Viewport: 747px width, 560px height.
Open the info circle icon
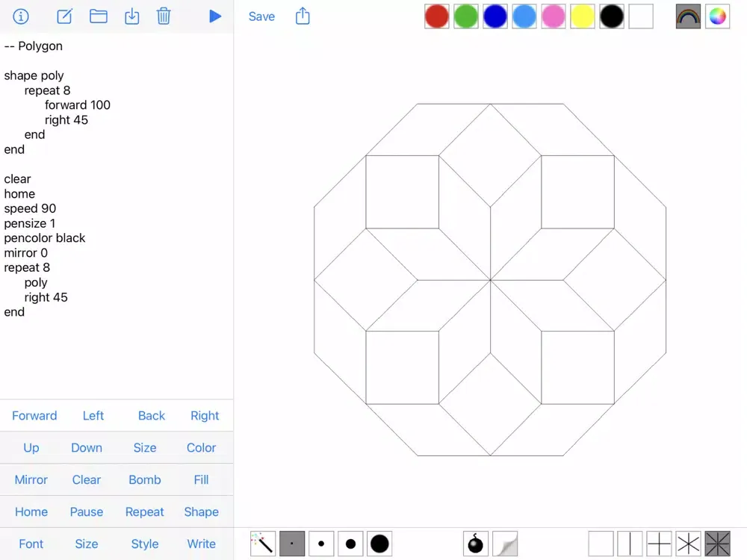(x=21, y=16)
